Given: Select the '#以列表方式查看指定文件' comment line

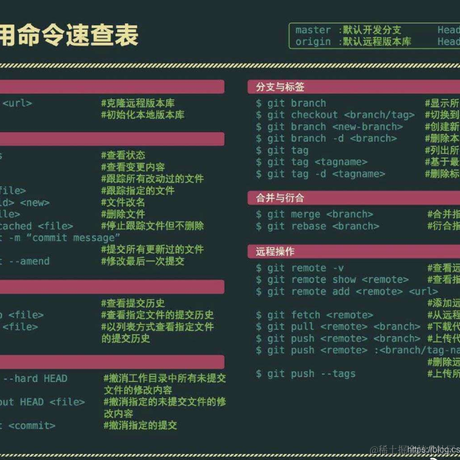Looking at the screenshot, I should point(157,327).
